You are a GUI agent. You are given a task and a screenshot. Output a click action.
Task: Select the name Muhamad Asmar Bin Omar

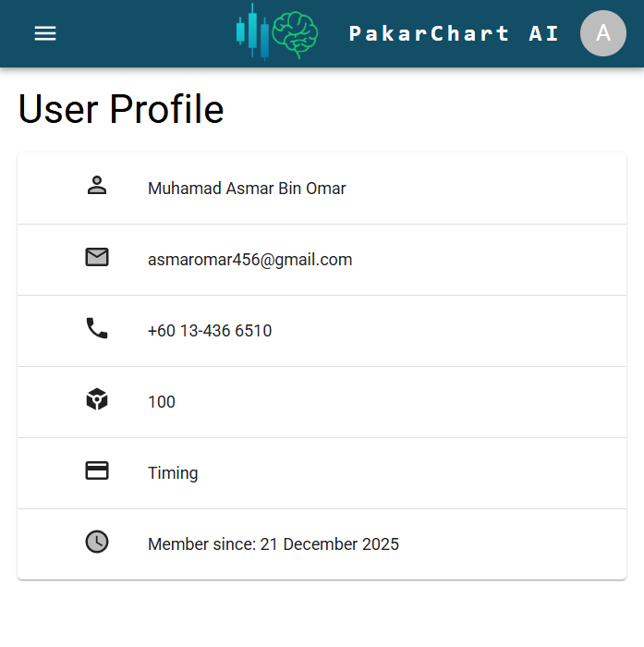247,189
